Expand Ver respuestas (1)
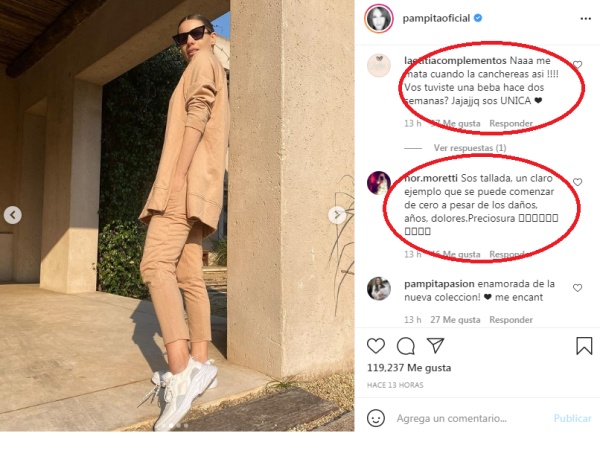 (x=470, y=148)
